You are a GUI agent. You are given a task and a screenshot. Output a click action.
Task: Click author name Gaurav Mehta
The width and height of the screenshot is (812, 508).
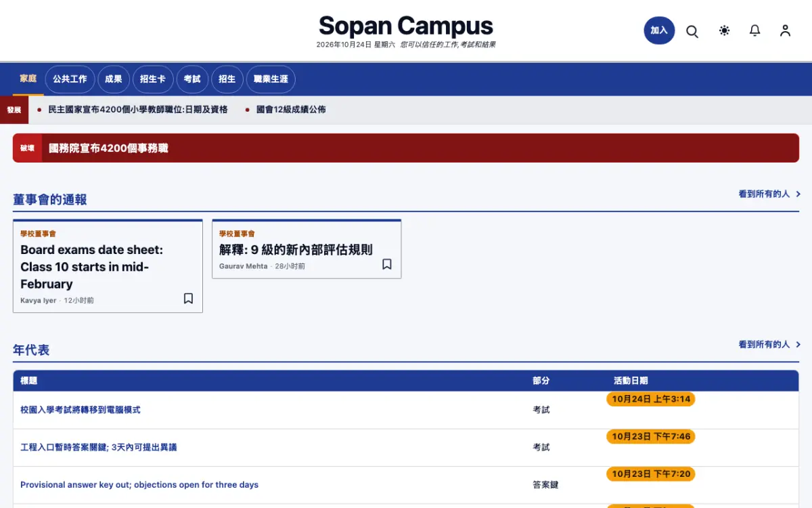click(x=244, y=266)
